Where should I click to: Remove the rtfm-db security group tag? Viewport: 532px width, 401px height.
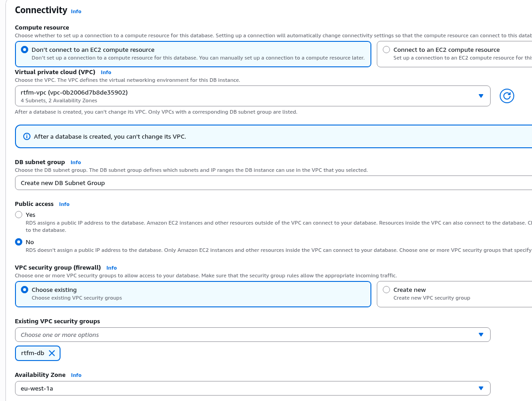(52, 353)
